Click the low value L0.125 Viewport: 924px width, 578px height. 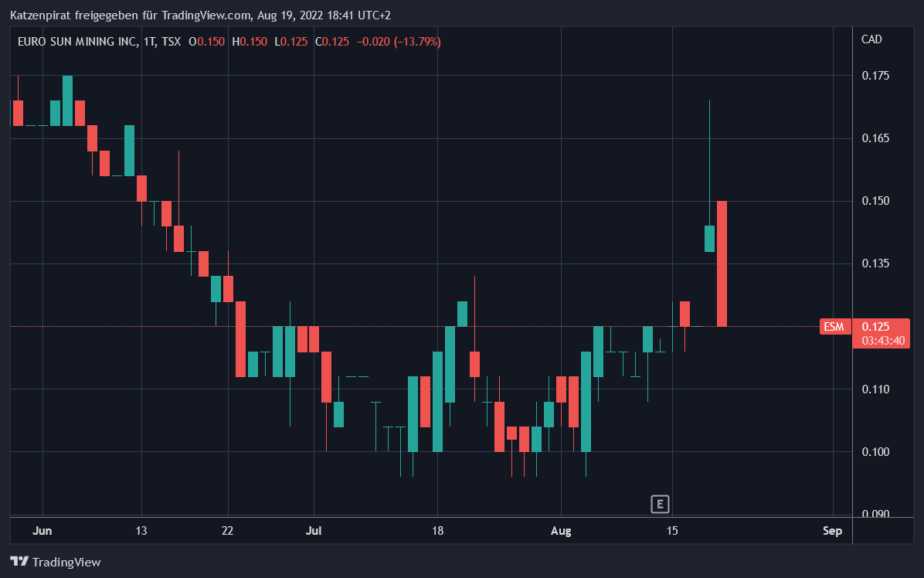(291, 42)
